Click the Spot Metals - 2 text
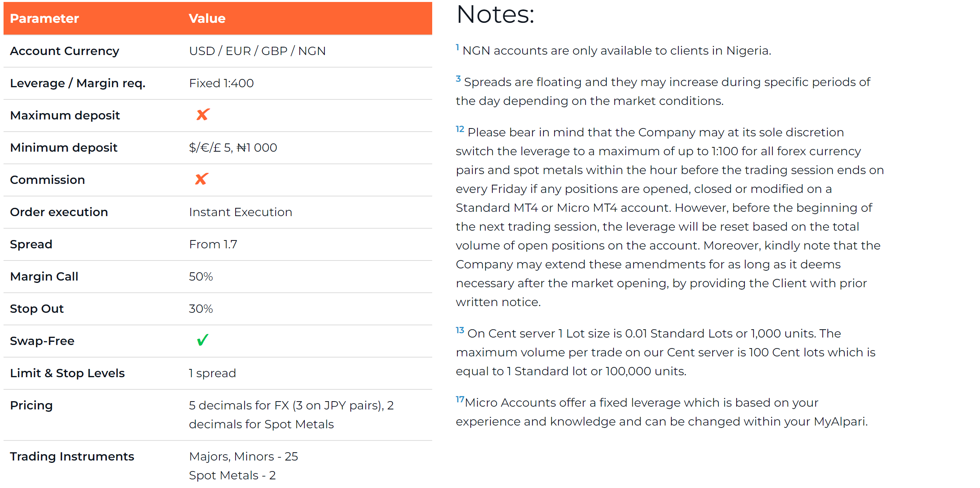Image resolution: width=980 pixels, height=488 pixels. coord(232,475)
